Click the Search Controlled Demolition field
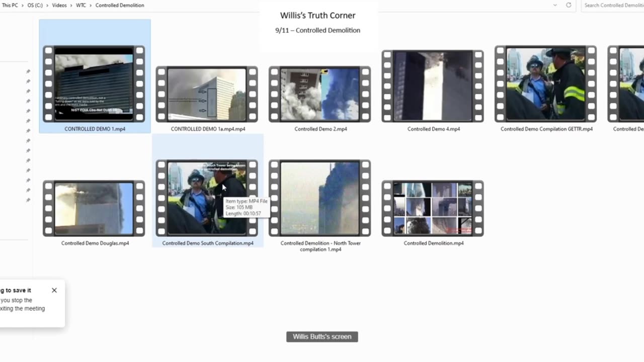This screenshot has width=644, height=362. click(x=613, y=5)
